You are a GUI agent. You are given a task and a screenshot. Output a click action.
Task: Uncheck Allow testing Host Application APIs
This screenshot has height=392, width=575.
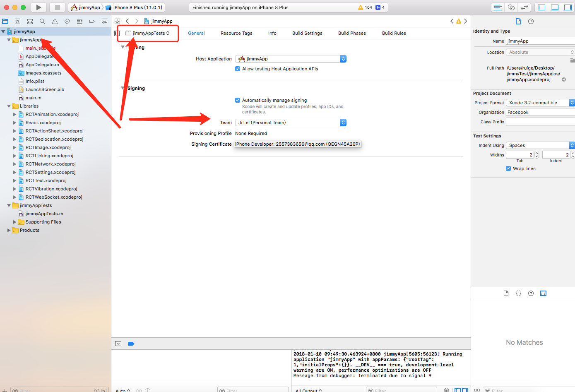(x=237, y=69)
